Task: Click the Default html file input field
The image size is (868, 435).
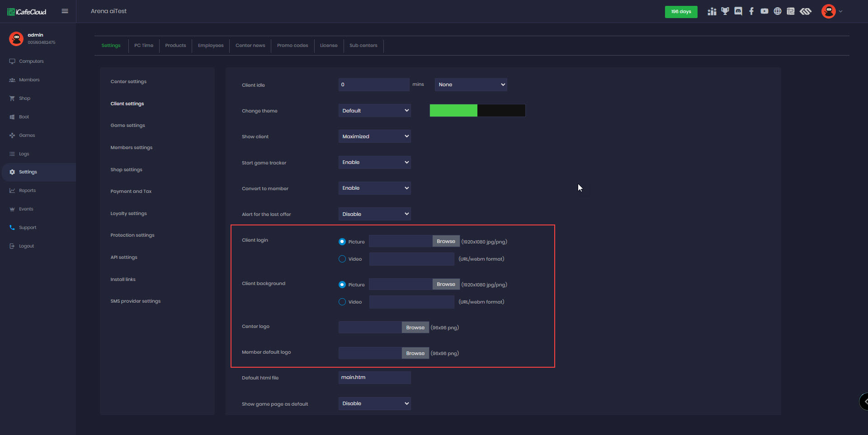Action: pos(374,378)
